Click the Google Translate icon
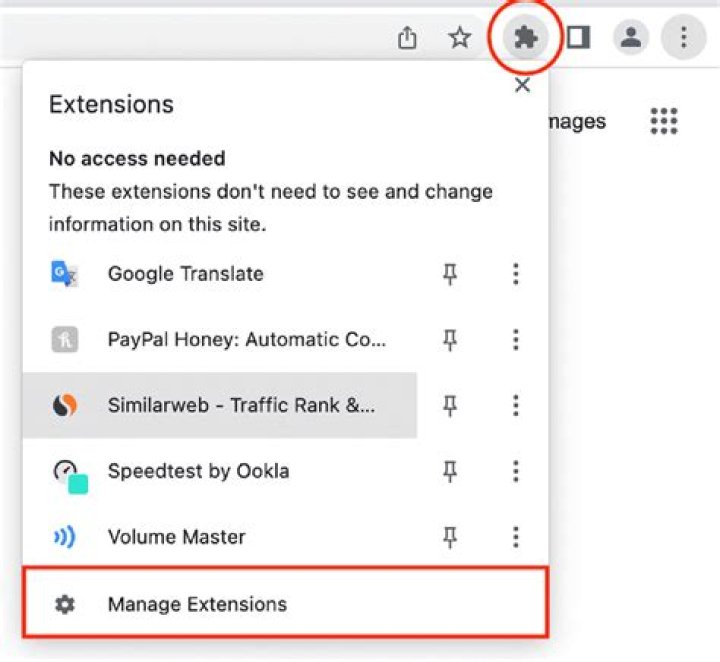720x662 pixels. (65, 274)
